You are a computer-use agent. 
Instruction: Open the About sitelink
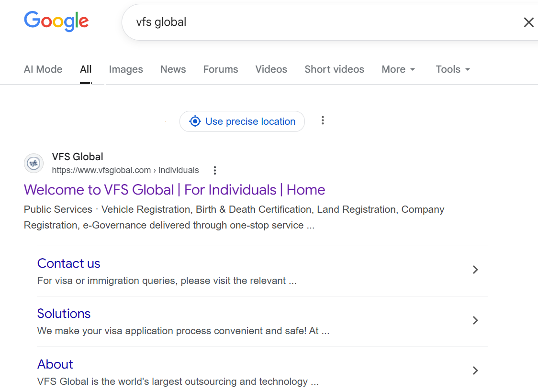[55, 364]
